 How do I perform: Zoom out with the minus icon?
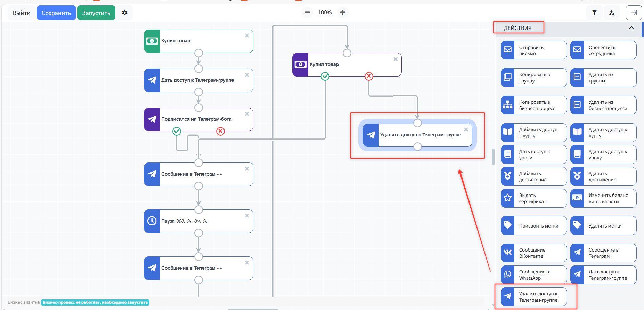pyautogui.click(x=307, y=13)
